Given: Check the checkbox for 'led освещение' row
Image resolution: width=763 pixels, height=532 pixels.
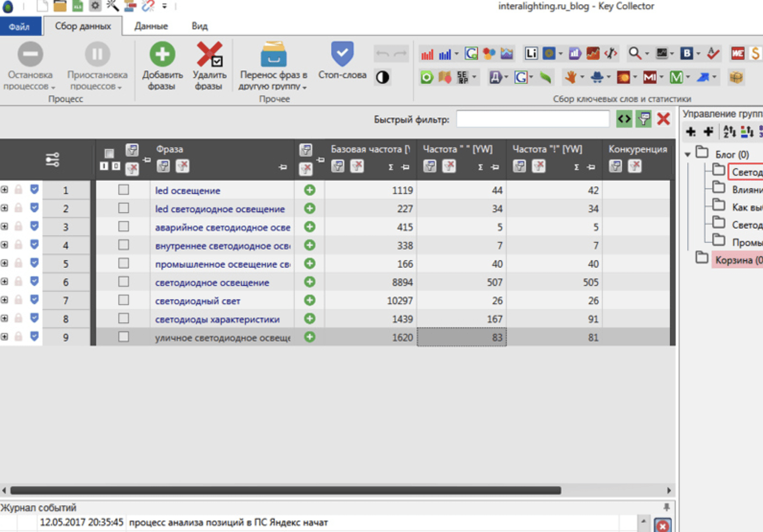Looking at the screenshot, I should [x=123, y=190].
